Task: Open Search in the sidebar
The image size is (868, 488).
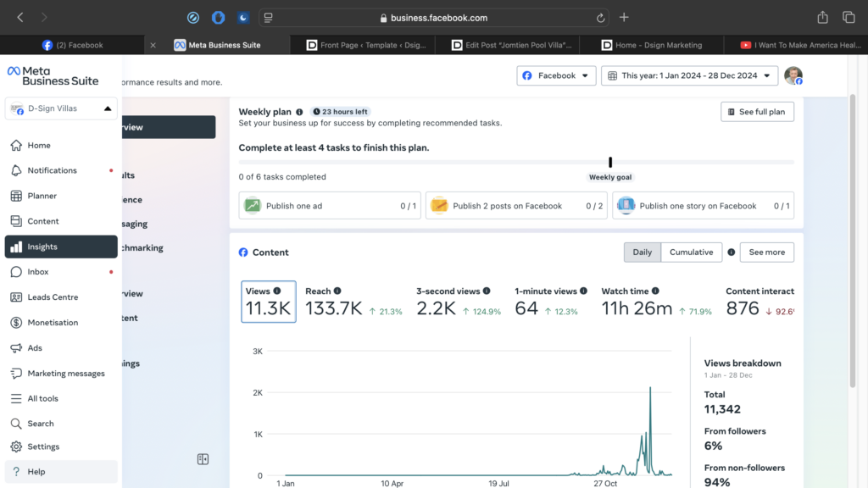Action: (x=61, y=424)
